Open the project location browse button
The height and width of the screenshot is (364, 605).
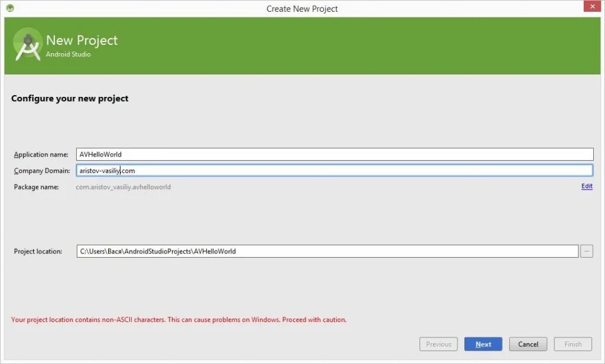[x=587, y=251]
